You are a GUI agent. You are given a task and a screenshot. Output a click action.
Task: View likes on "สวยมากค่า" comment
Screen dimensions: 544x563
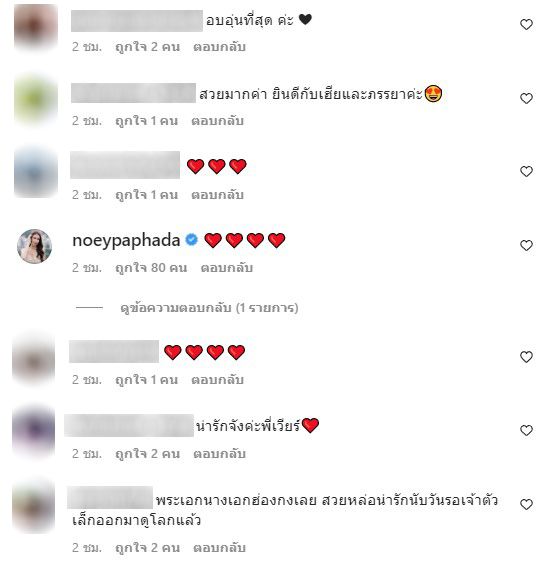[147, 121]
